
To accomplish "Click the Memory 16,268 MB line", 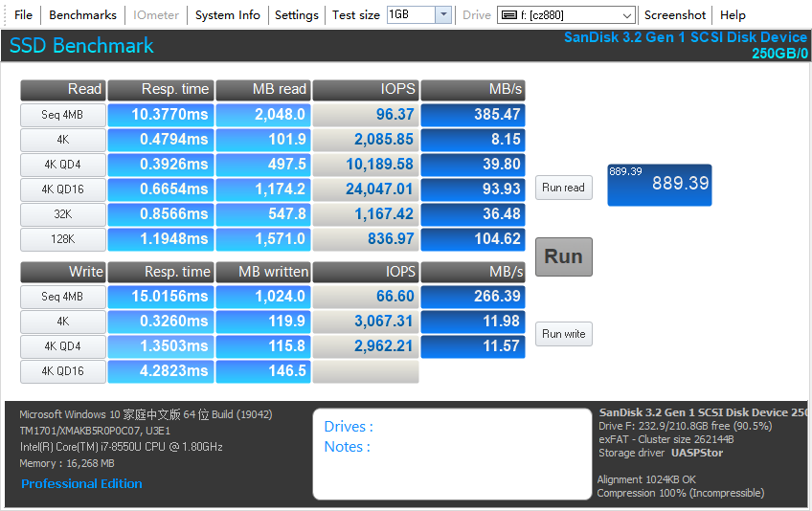I will tap(67, 463).
